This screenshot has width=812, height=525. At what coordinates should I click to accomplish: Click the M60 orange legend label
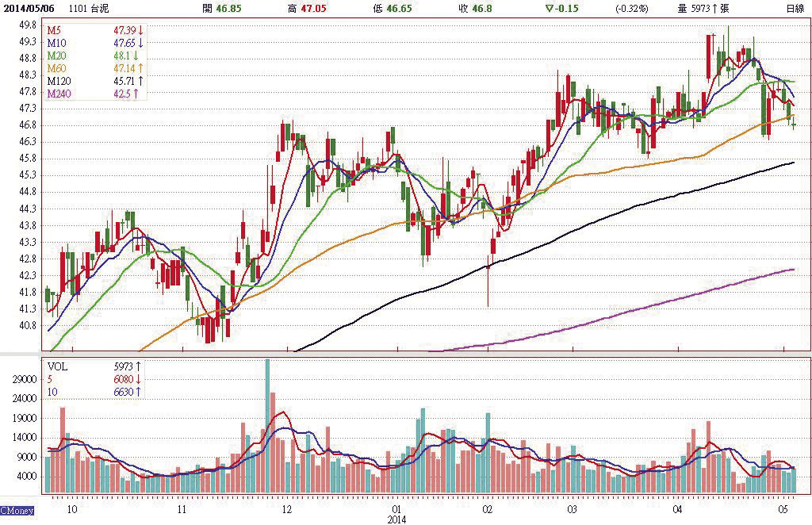click(56, 68)
